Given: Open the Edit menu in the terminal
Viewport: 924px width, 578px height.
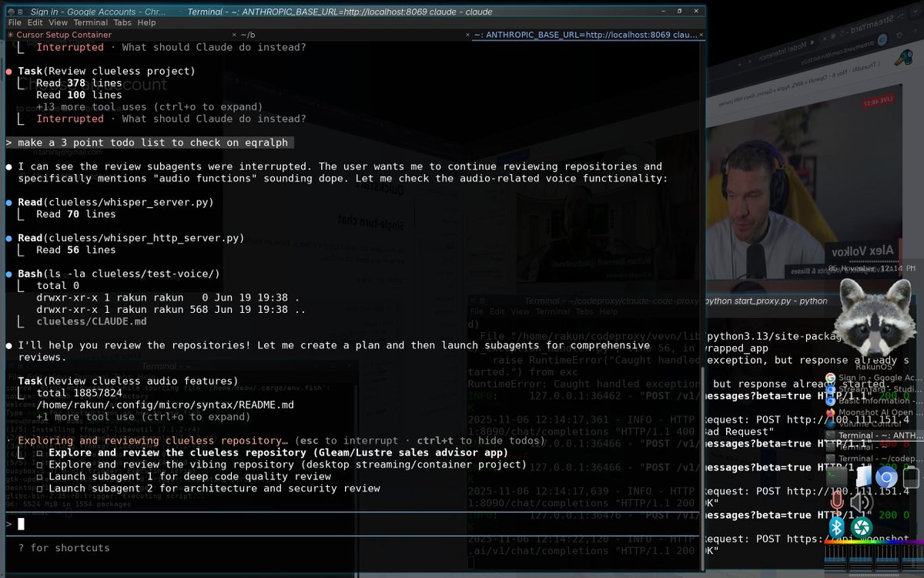Looking at the screenshot, I should 35,23.
